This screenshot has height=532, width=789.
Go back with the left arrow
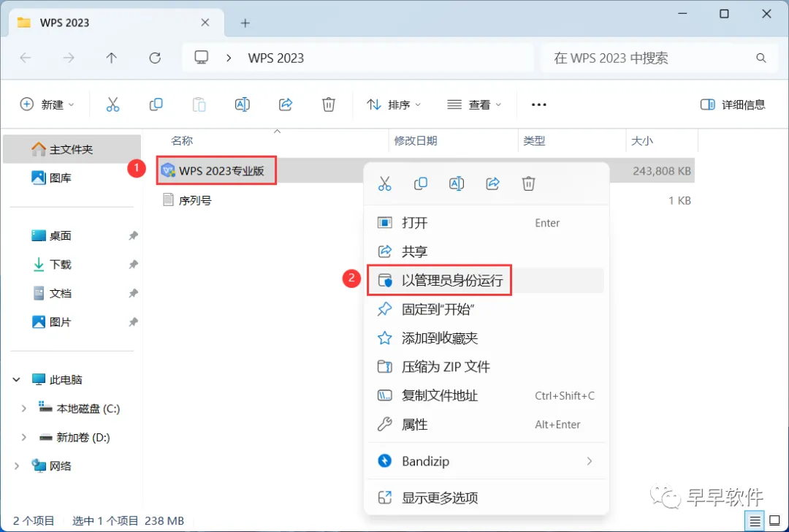coord(25,58)
